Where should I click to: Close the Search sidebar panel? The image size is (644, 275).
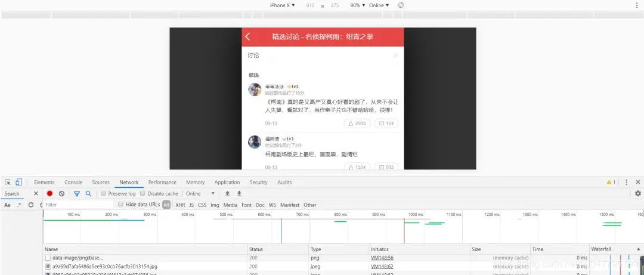[36, 194]
